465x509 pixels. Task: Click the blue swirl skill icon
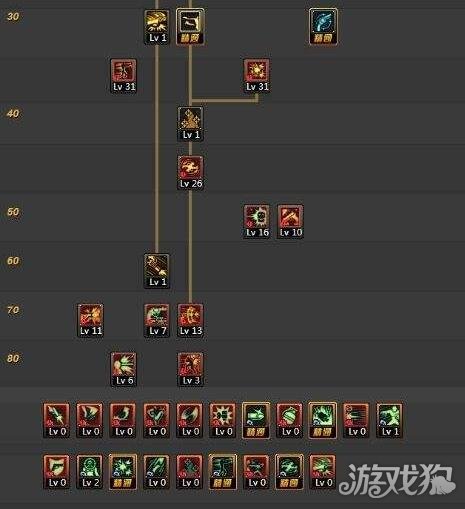click(x=323, y=27)
